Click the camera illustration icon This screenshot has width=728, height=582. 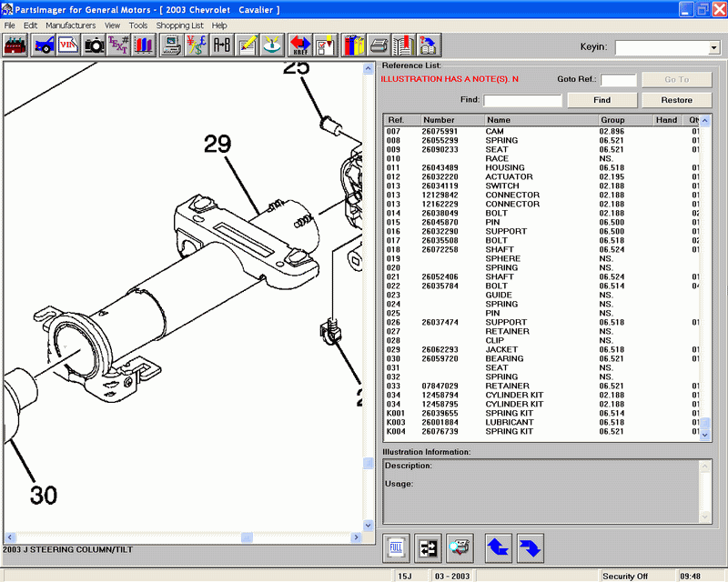click(x=94, y=45)
